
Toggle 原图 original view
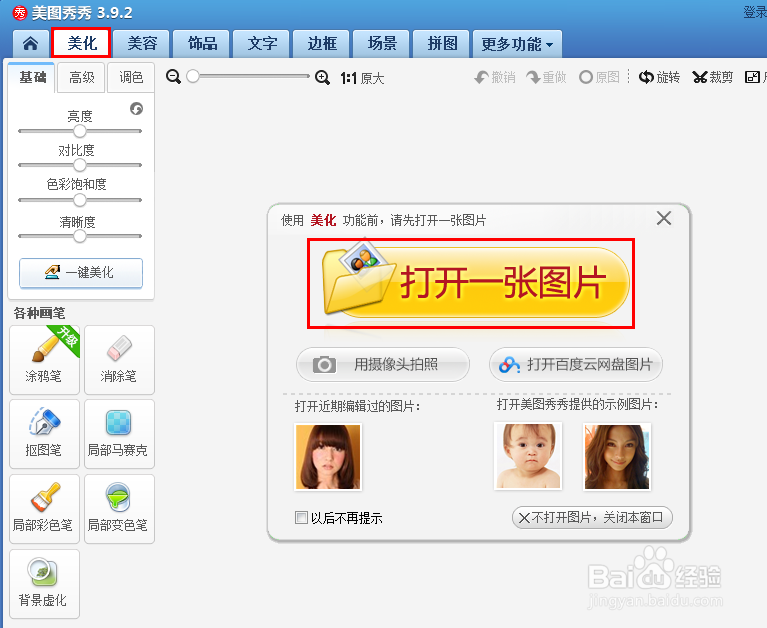point(599,77)
